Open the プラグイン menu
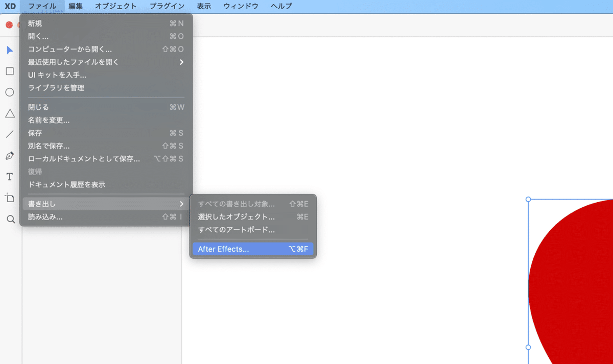The image size is (613, 364). click(167, 6)
